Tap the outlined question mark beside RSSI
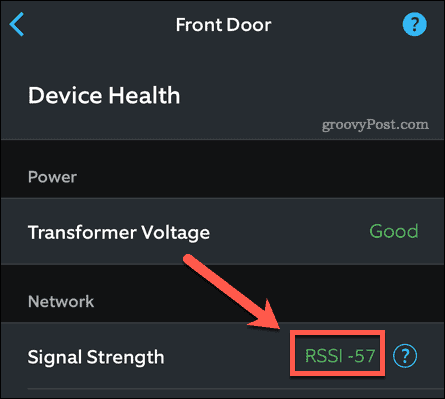The width and height of the screenshot is (445, 399). coord(405,356)
